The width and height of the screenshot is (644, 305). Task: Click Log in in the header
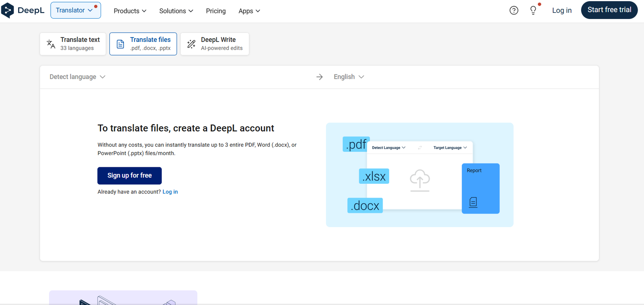click(x=562, y=10)
